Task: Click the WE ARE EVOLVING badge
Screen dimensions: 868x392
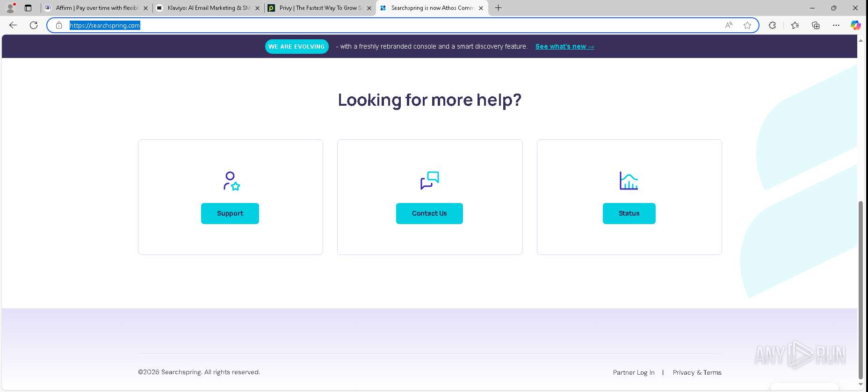Action: tap(297, 46)
